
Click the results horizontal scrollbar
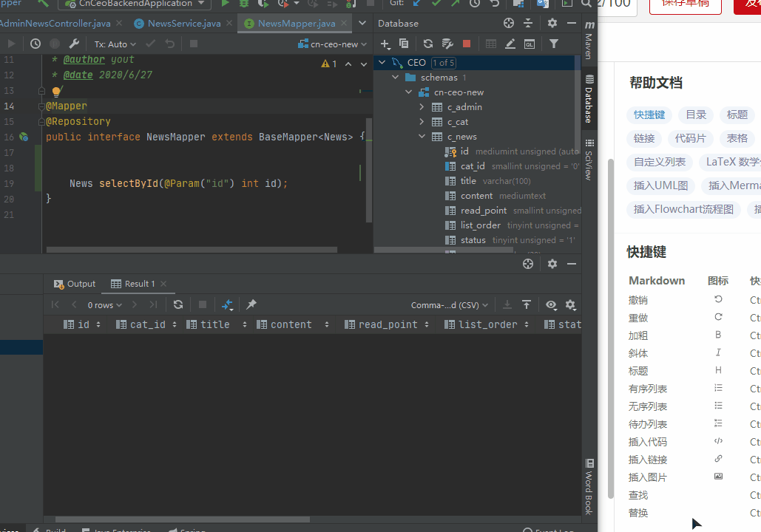click(x=183, y=519)
